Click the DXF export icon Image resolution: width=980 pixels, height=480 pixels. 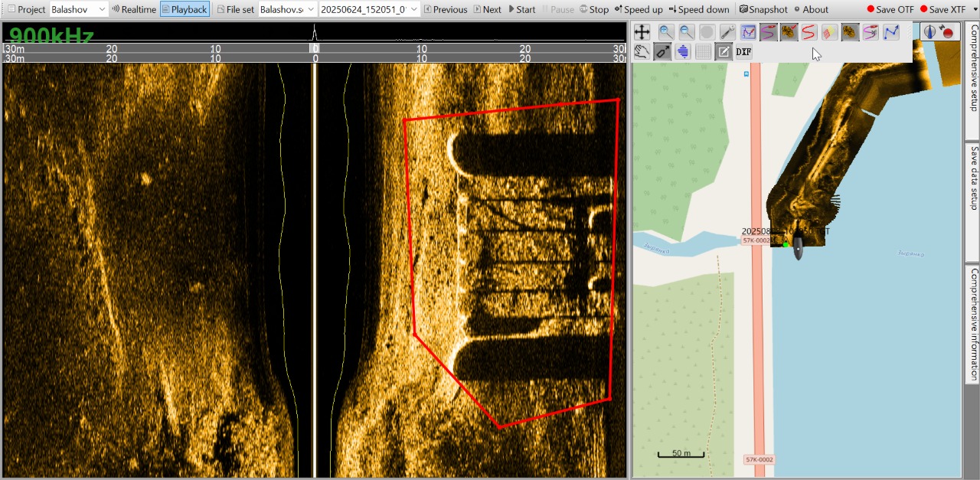[x=743, y=52]
